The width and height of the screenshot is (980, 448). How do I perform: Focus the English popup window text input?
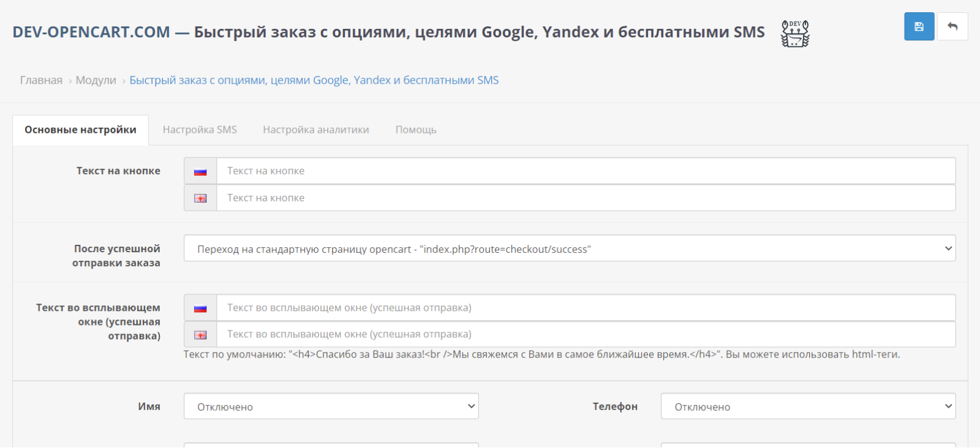tap(586, 334)
